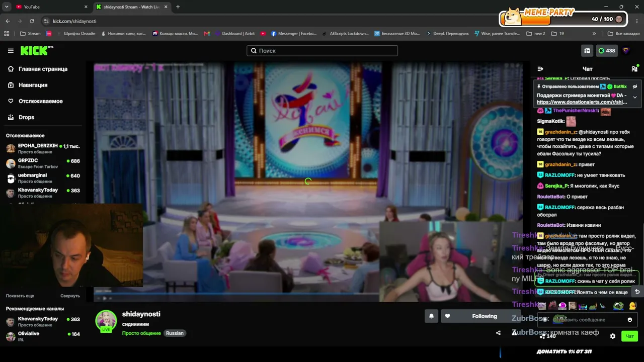Open recommended channel Olivialive
Image resolution: width=644 pixels, height=362 pixels.
click(x=43, y=336)
